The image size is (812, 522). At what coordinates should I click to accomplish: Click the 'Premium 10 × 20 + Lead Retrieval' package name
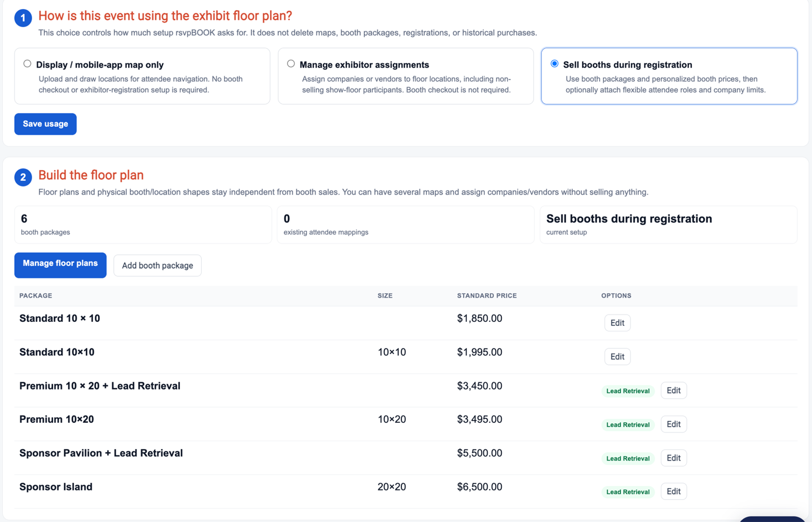(100, 386)
